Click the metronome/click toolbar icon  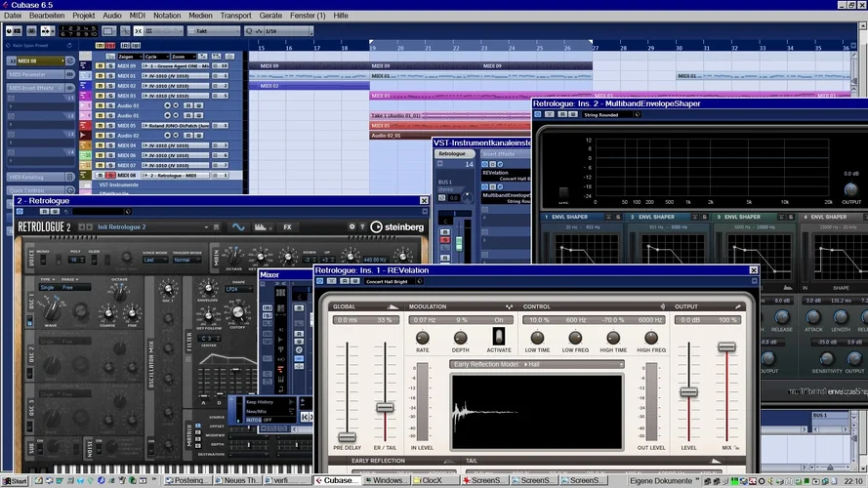(31, 31)
